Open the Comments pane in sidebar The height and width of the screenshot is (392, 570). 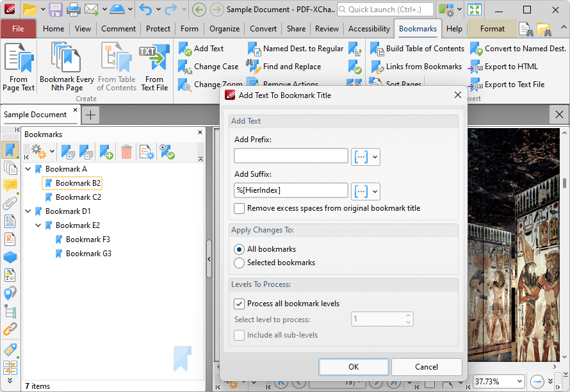pyautogui.click(x=10, y=186)
